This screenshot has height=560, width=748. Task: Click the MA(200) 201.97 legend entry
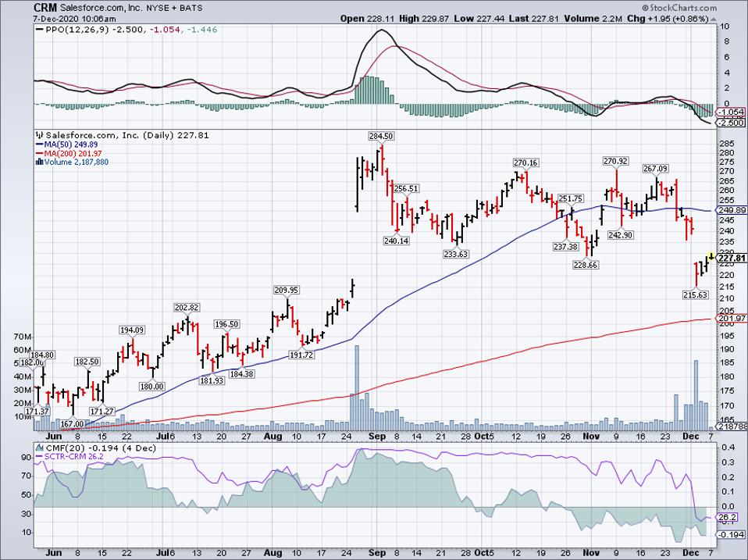point(69,154)
